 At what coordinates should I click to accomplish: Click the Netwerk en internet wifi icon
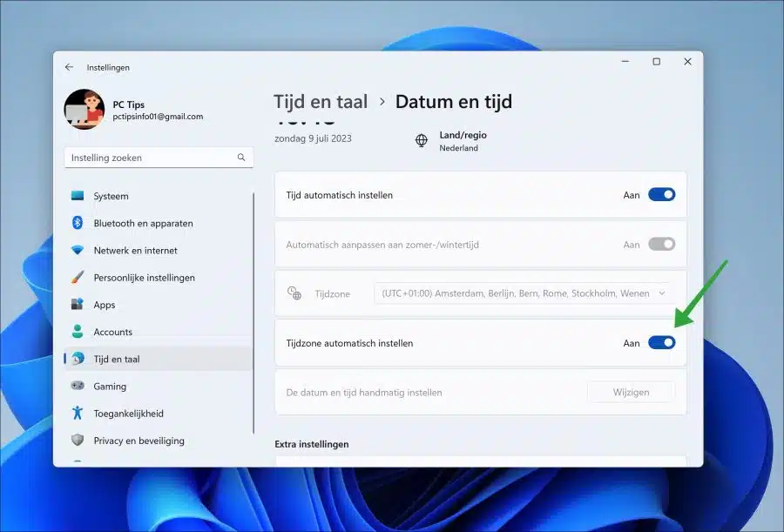click(78, 250)
